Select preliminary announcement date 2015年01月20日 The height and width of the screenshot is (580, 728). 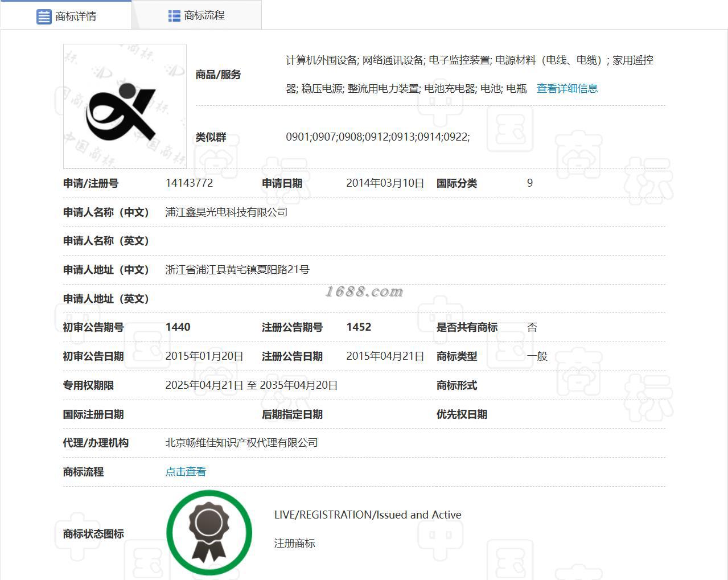point(204,356)
